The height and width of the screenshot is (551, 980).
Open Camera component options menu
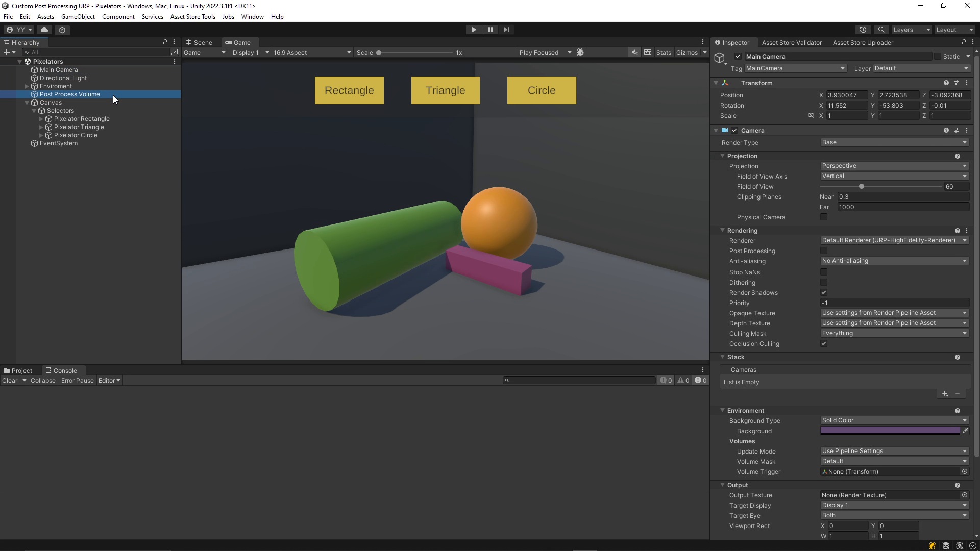click(x=967, y=130)
